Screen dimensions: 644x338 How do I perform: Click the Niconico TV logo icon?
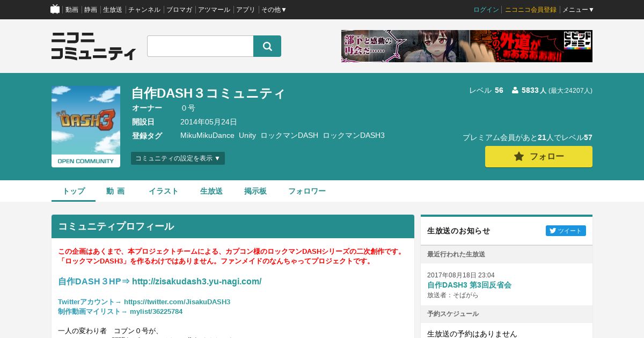tap(55, 9)
